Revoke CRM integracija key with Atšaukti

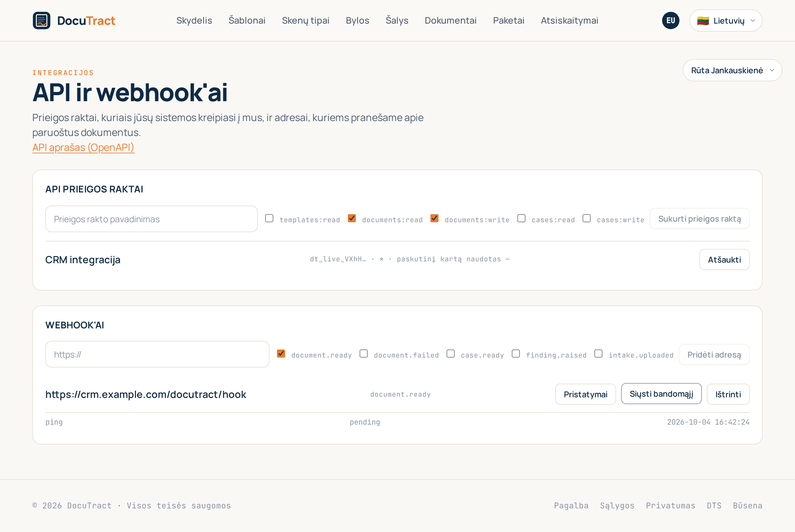[x=724, y=259]
